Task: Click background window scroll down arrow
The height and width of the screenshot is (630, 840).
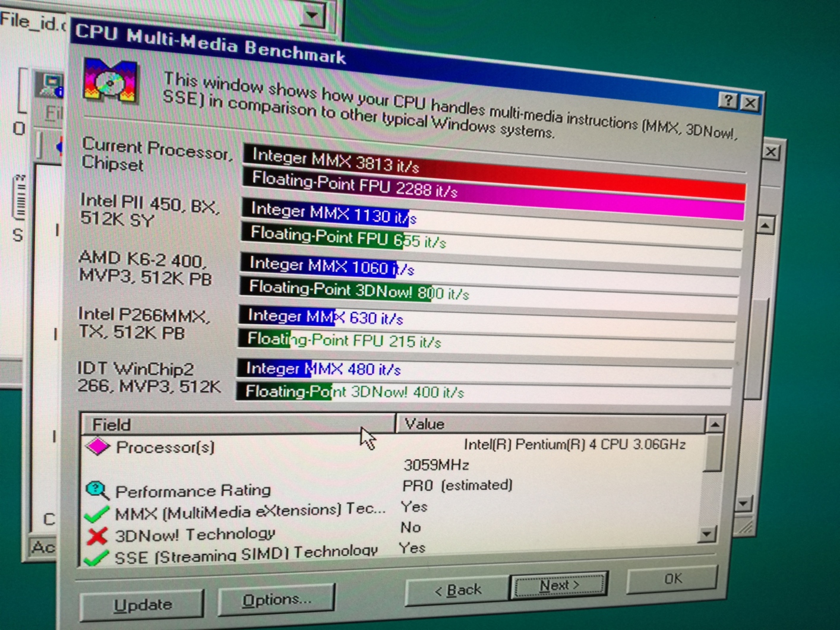Action: tap(744, 504)
